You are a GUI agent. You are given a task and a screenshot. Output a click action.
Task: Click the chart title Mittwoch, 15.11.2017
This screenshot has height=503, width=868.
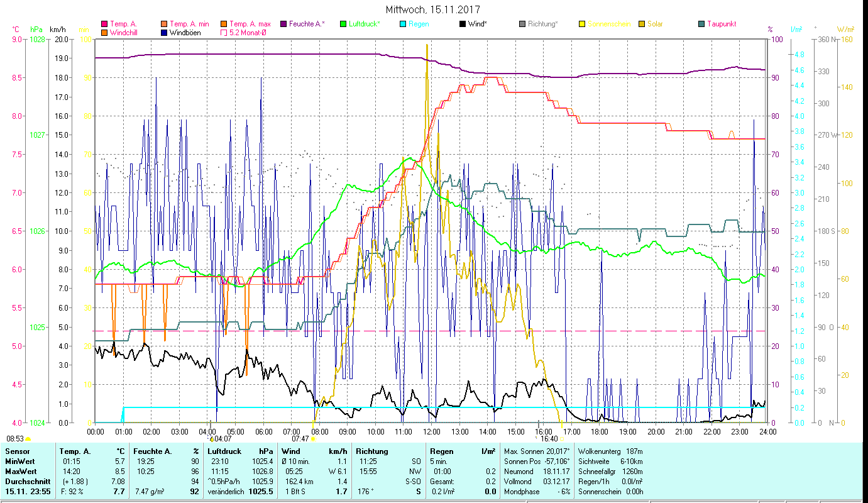point(434,10)
